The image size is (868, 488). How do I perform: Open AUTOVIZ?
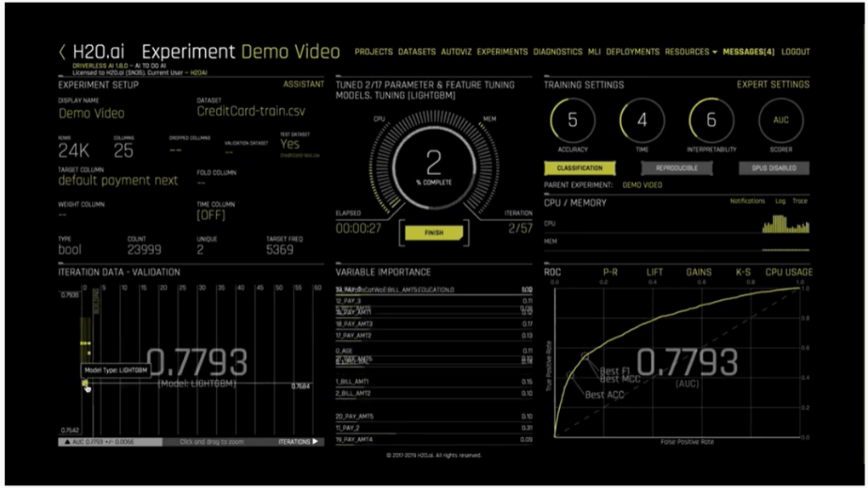(x=456, y=52)
